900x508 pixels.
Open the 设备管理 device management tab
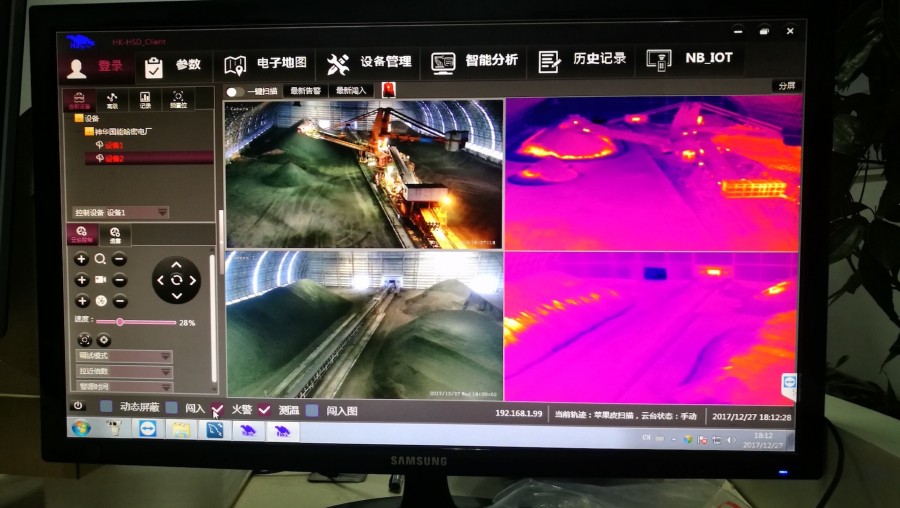pyautogui.click(x=370, y=63)
